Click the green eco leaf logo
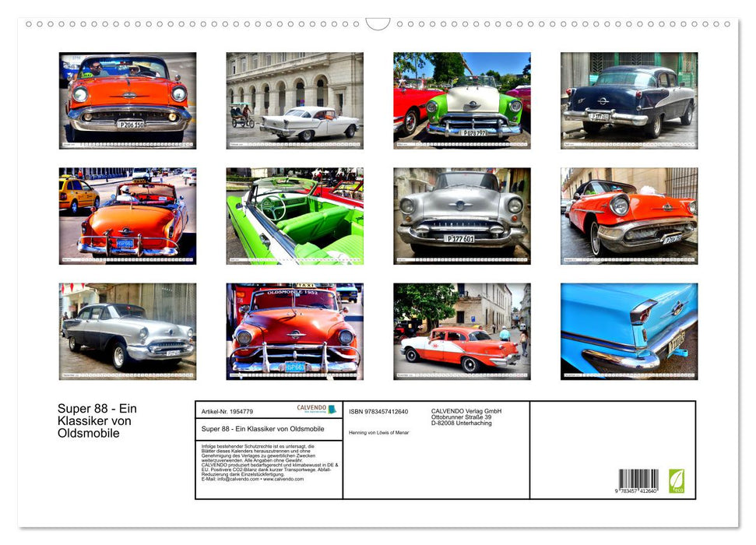756x545 pixels. click(x=677, y=480)
